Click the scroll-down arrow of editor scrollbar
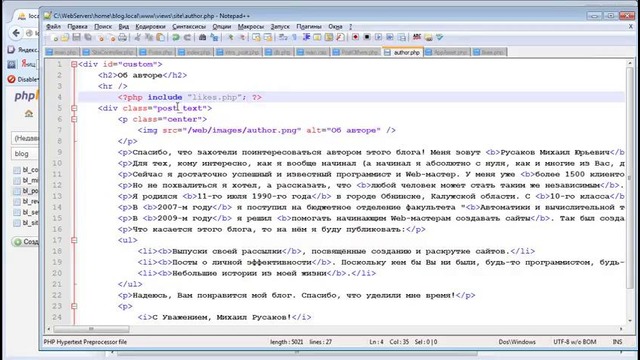 point(629,321)
